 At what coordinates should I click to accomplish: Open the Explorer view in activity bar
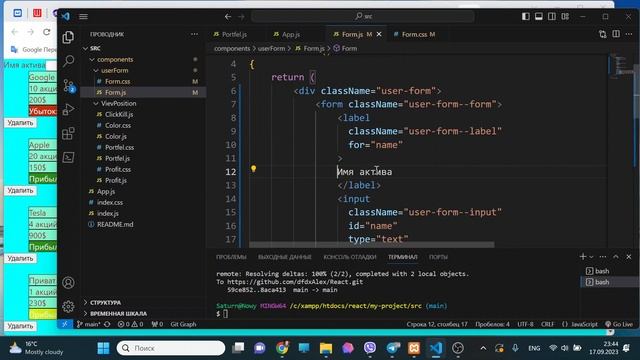coord(68,38)
